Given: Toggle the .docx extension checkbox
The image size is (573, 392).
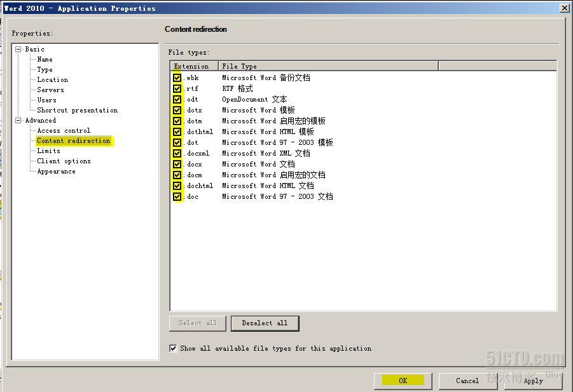Looking at the screenshot, I should 177,165.
